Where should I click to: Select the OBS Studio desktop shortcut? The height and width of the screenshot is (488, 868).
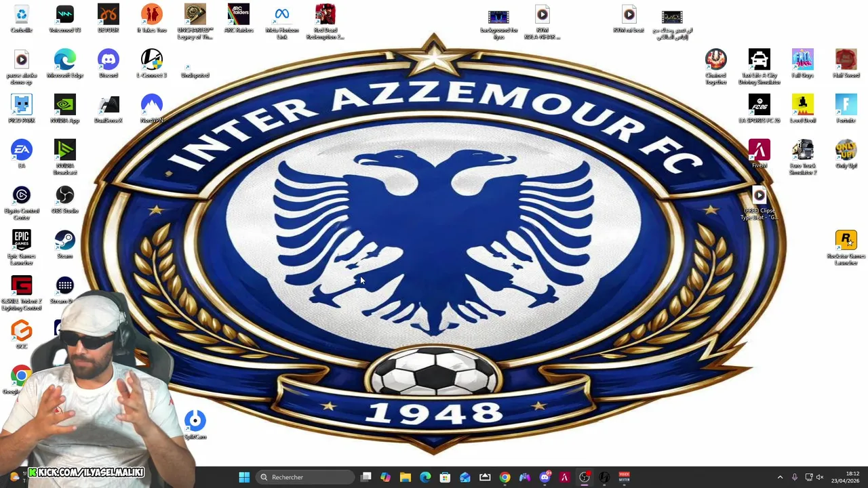(65, 200)
